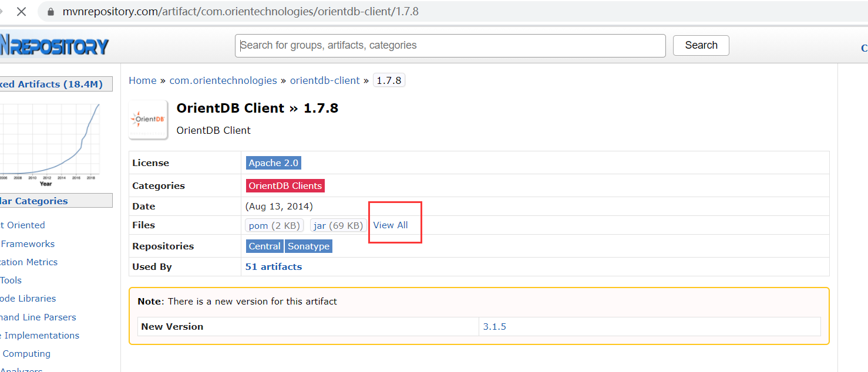Click the MVNRepository site logo
The image size is (868, 372).
tap(54, 45)
